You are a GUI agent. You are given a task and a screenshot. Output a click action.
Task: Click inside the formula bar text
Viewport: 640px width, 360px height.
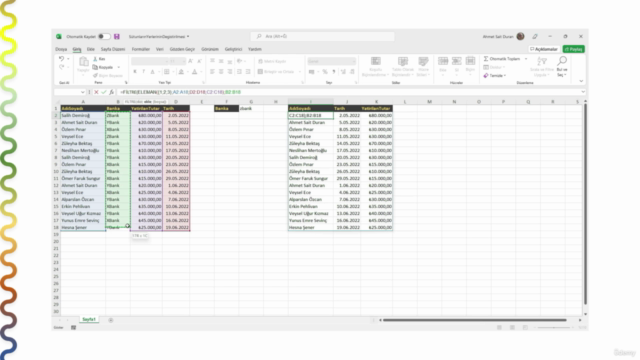180,92
